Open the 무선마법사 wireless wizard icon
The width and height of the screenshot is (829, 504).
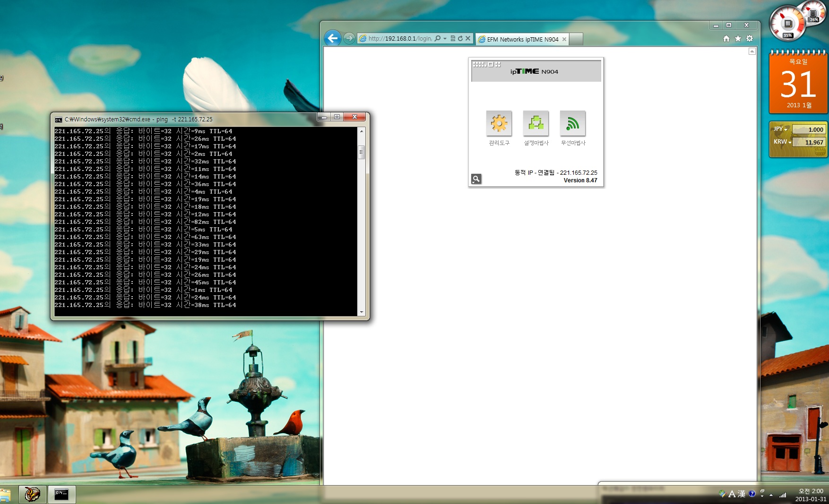click(x=572, y=123)
